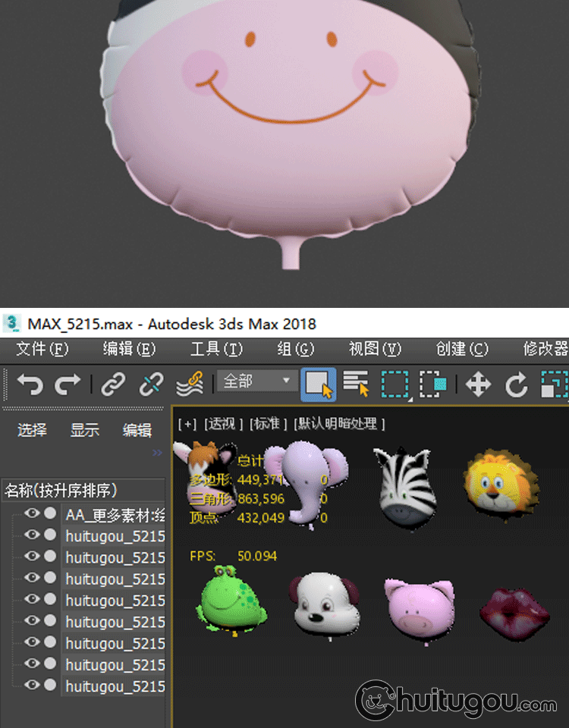Select the lion balloon model
This screenshot has width=569, height=728.
[501, 485]
